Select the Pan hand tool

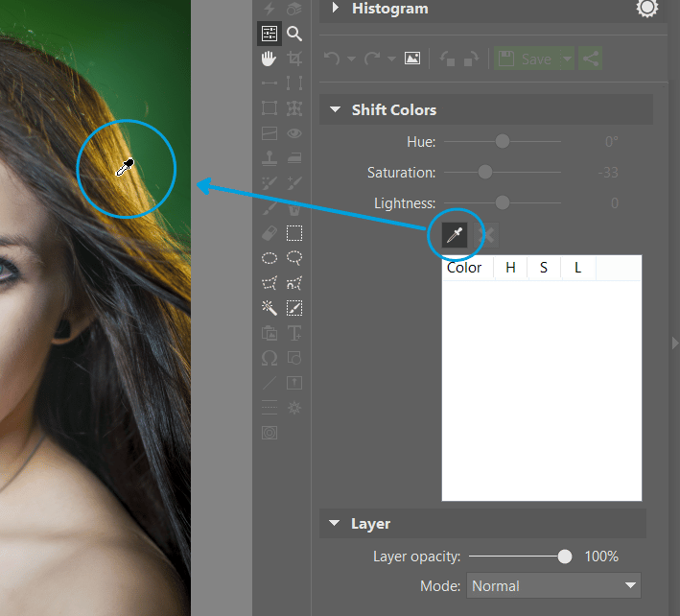click(270, 59)
